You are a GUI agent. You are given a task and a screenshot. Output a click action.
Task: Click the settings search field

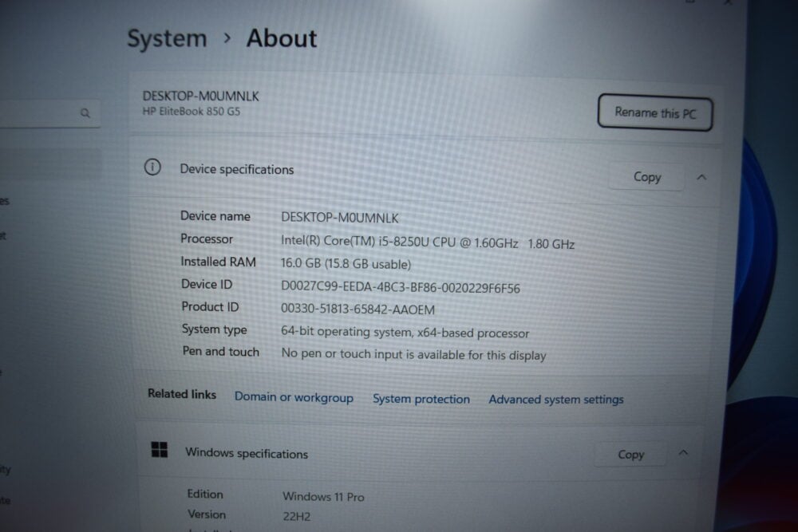pyautogui.click(x=49, y=113)
